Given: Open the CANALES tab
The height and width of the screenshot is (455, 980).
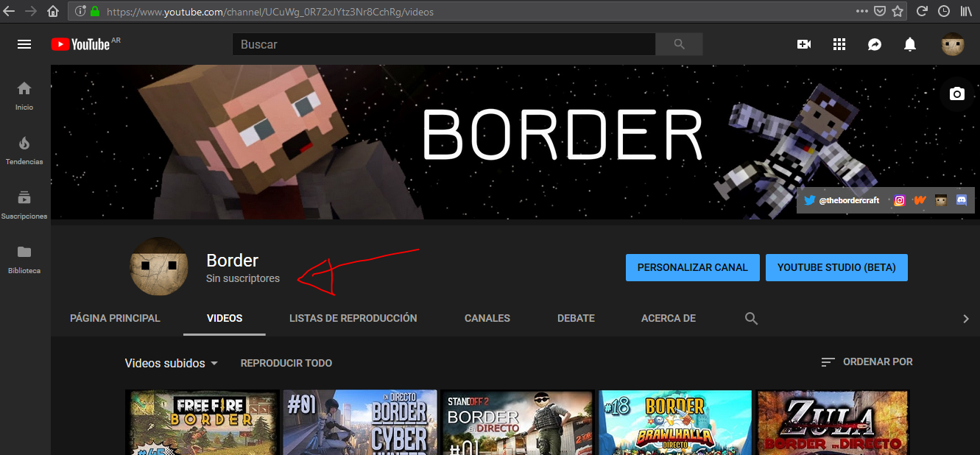Looking at the screenshot, I should (487, 318).
